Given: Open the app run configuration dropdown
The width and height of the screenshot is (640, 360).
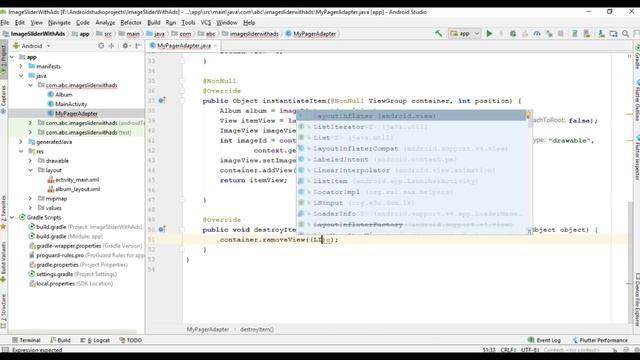Looking at the screenshot, I should pos(465,33).
